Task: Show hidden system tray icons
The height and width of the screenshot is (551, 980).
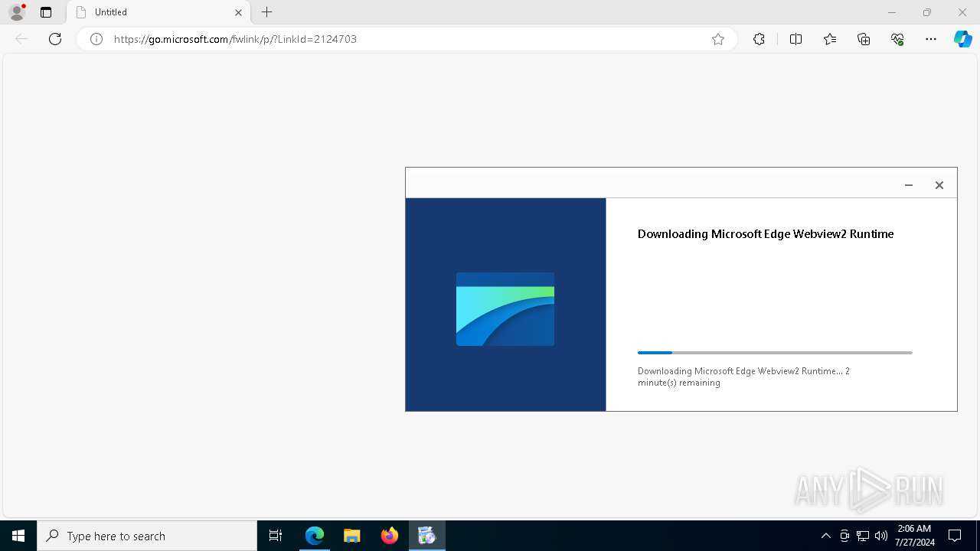Action: [x=826, y=536]
